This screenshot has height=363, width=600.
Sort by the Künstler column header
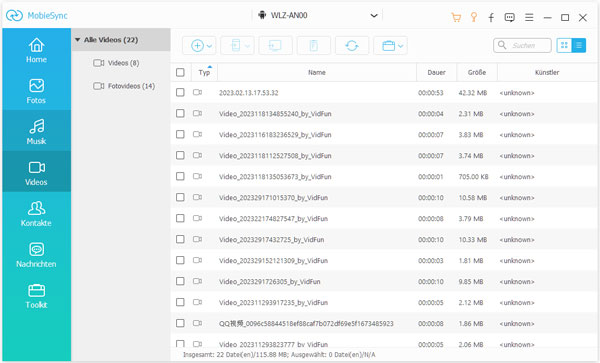coord(547,72)
